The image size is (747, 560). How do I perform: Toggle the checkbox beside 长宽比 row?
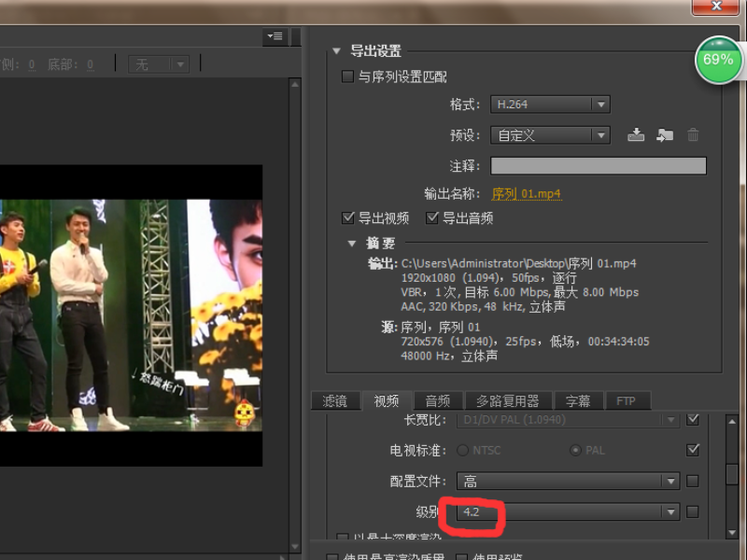(x=692, y=419)
